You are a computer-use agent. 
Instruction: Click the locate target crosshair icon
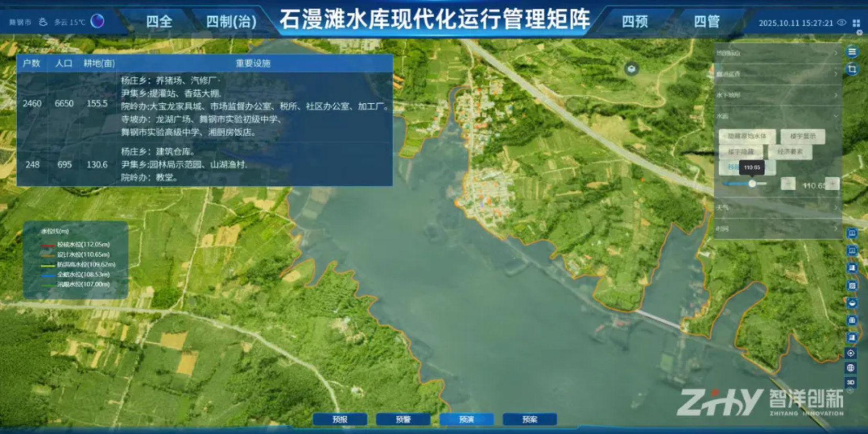click(850, 353)
